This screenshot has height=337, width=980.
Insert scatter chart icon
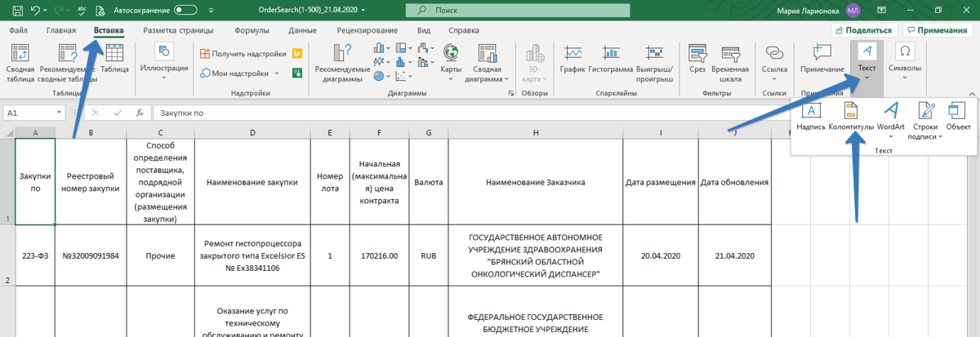pos(402,77)
